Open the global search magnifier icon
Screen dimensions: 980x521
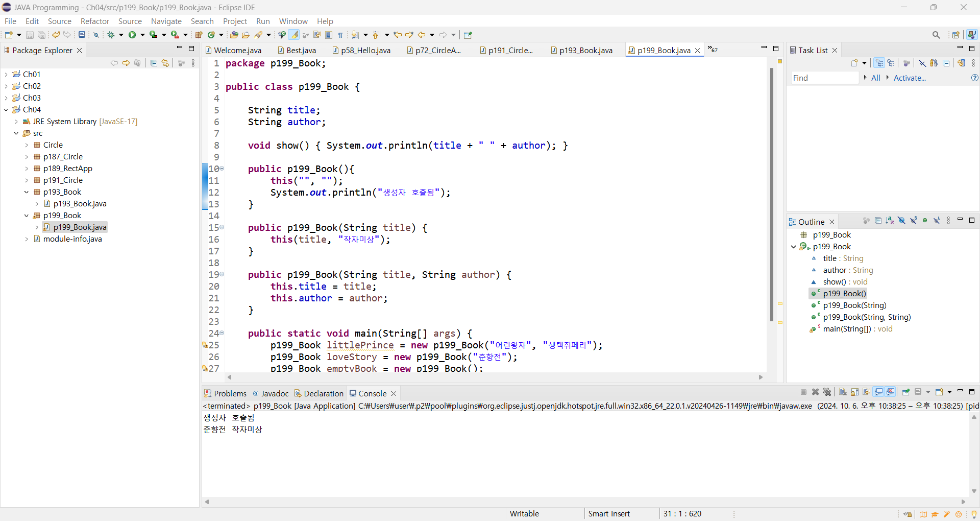936,35
